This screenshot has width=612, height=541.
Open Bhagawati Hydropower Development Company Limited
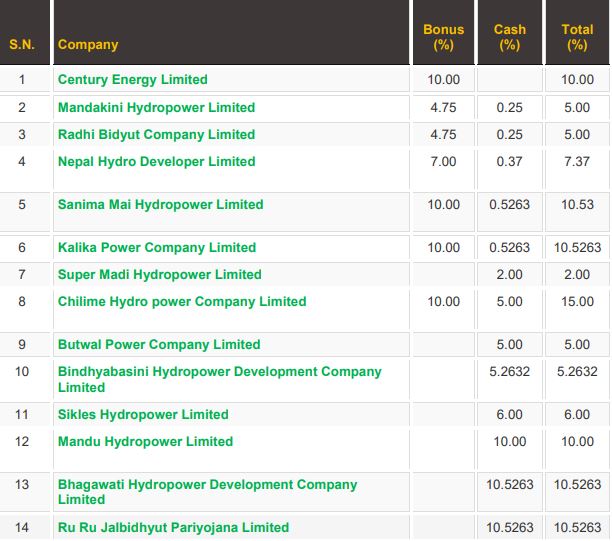pyautogui.click(x=207, y=485)
